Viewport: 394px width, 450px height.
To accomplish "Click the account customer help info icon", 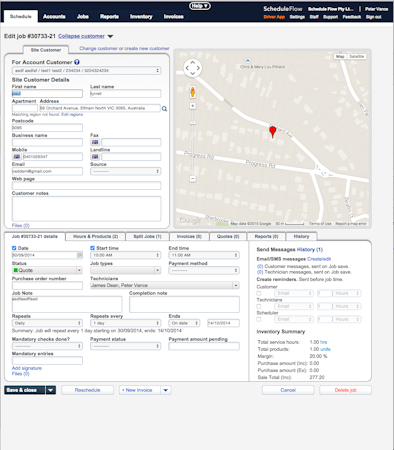I will pyautogui.click(x=77, y=62).
